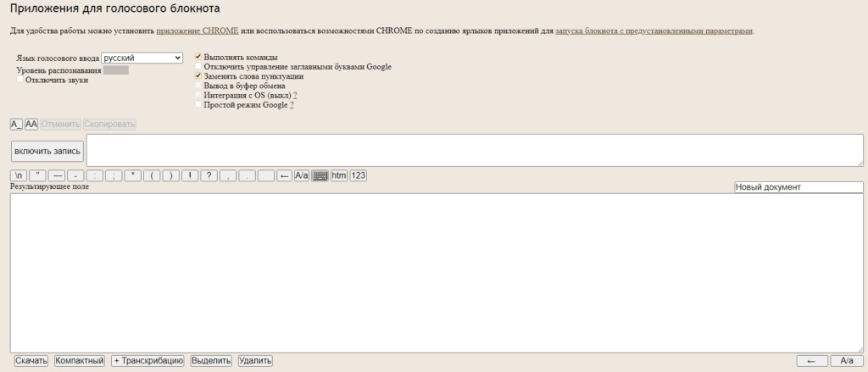Screen dimensions: 868x372
Task: Insert a quotation mark with the " button
Action: click(x=39, y=175)
